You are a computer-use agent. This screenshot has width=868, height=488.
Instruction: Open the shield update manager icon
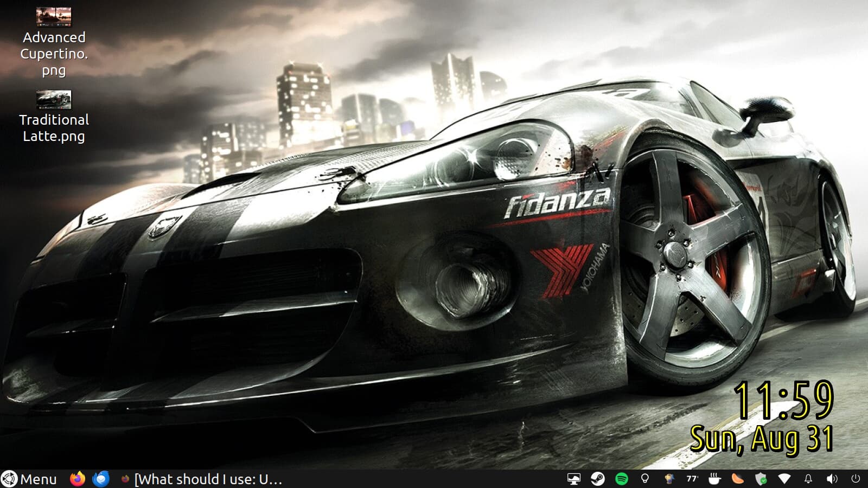pos(761,479)
